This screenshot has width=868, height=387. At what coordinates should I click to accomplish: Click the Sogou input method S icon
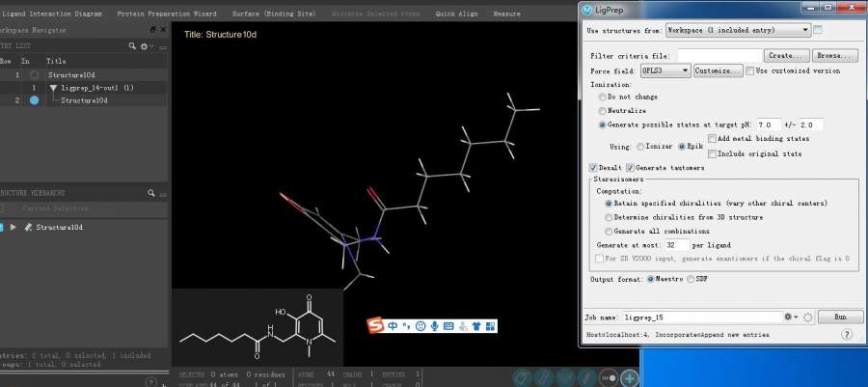click(x=375, y=326)
